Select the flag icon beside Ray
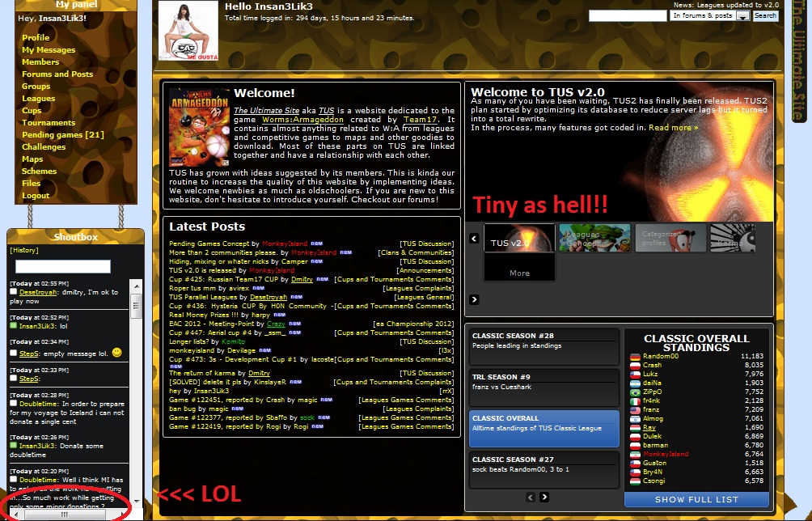The image size is (812, 521). [x=635, y=428]
